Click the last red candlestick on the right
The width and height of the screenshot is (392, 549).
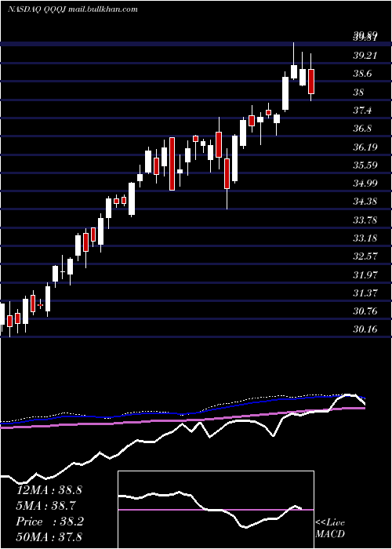(x=311, y=82)
